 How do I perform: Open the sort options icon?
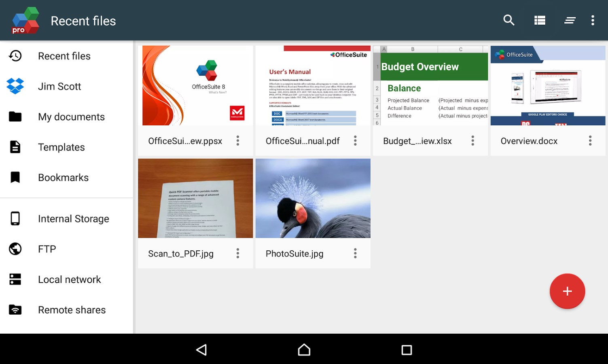tap(570, 20)
